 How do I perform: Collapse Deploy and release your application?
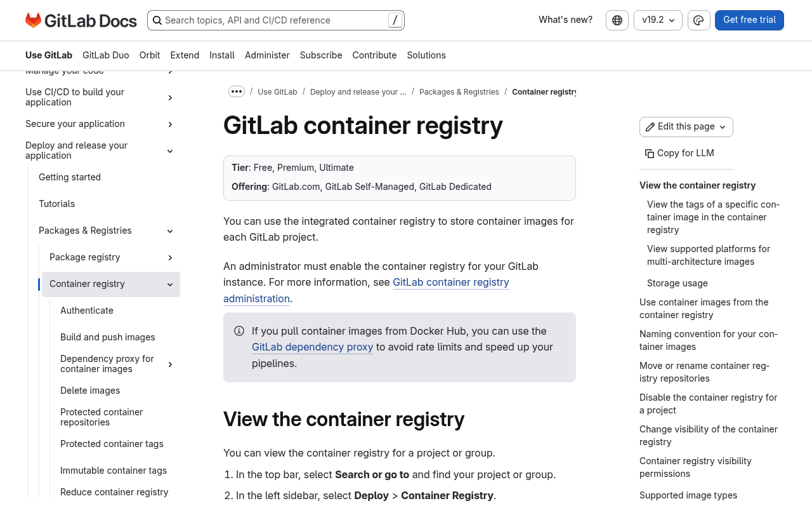click(170, 150)
